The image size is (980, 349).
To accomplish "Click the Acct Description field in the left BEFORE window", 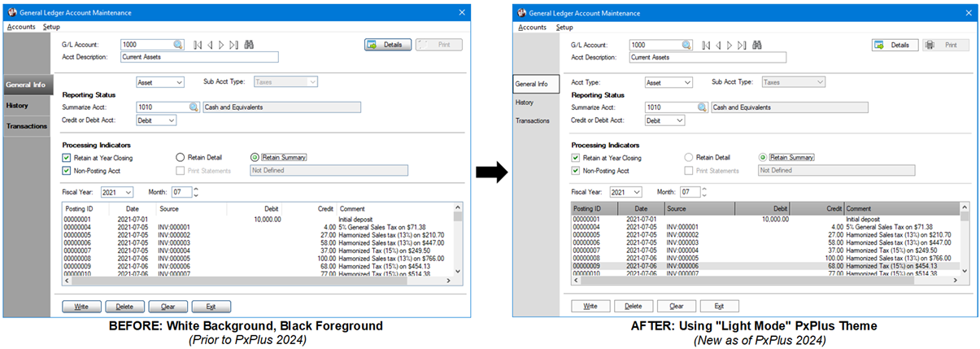I will click(x=199, y=58).
